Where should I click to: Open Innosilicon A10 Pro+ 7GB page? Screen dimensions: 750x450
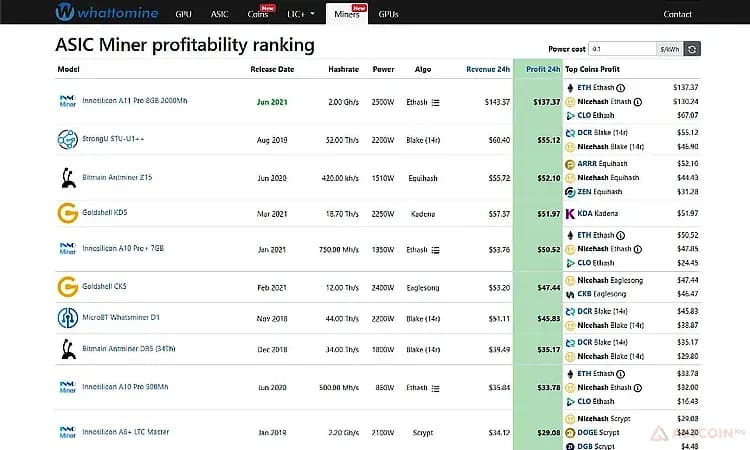(123, 248)
